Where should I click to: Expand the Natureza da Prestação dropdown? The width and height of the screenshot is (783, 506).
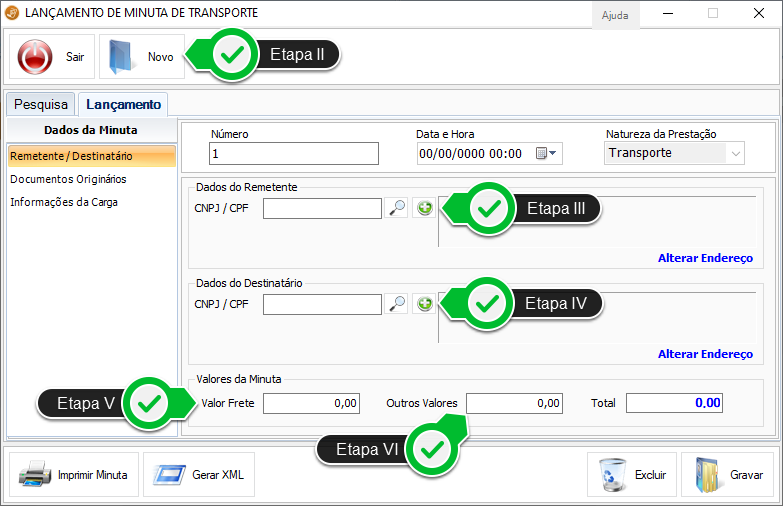736,153
